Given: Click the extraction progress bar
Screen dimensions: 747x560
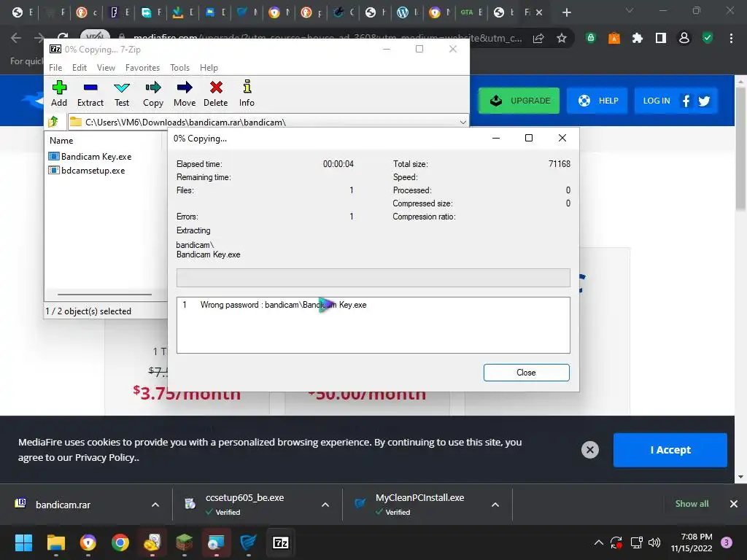Looking at the screenshot, I should coord(373,278).
